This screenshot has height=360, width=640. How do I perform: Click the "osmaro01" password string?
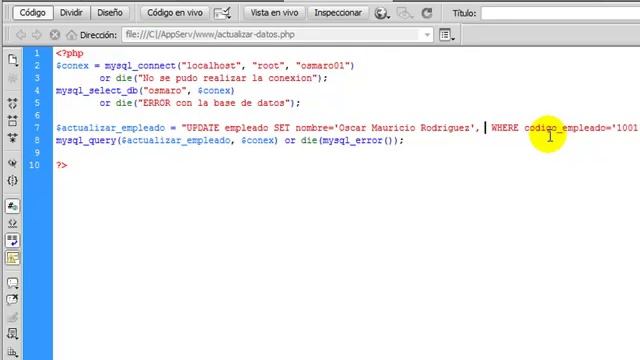click(x=322, y=66)
